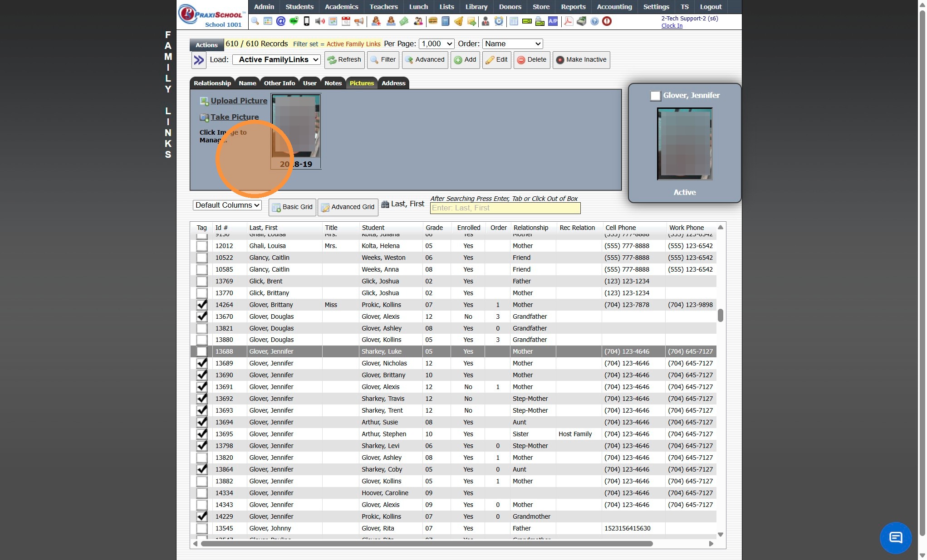Viewport: 927px width, 560px height.
Task: Expand the Order Name dropdown
Action: click(512, 44)
